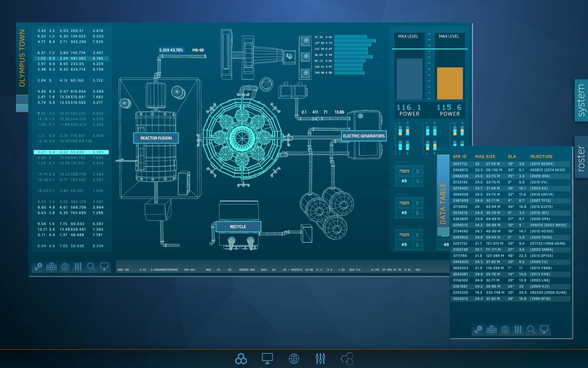588x368 pixels.
Task: Click the orange 115.6 power level bar
Action: click(450, 83)
